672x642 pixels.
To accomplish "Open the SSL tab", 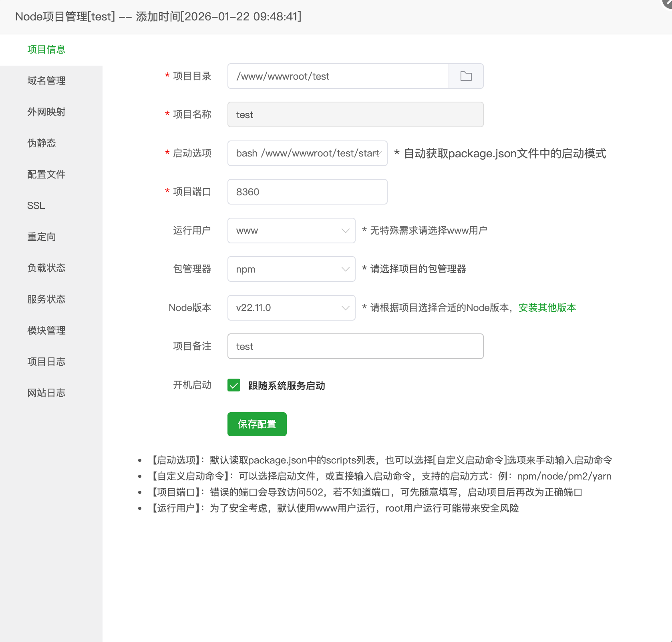I will click(51, 206).
